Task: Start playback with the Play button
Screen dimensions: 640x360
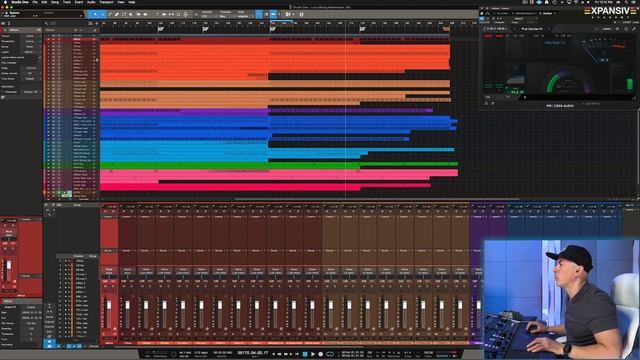Action: 313,354
